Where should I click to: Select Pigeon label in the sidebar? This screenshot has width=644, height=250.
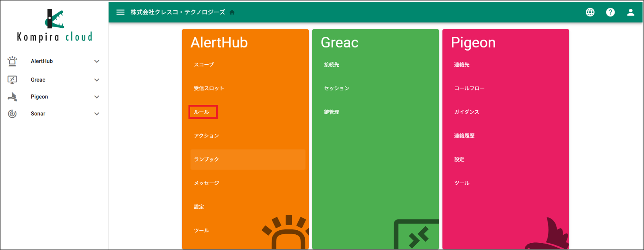point(39,96)
